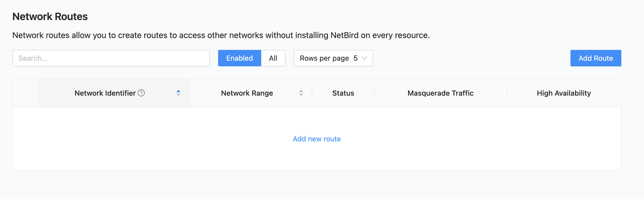644x199 pixels.
Task: Click the Rows per page label text
Action: [x=324, y=58]
